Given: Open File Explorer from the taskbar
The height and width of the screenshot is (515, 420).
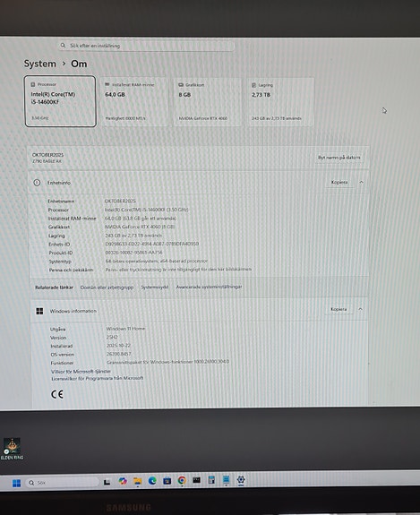Looking at the screenshot, I should click(x=137, y=482).
